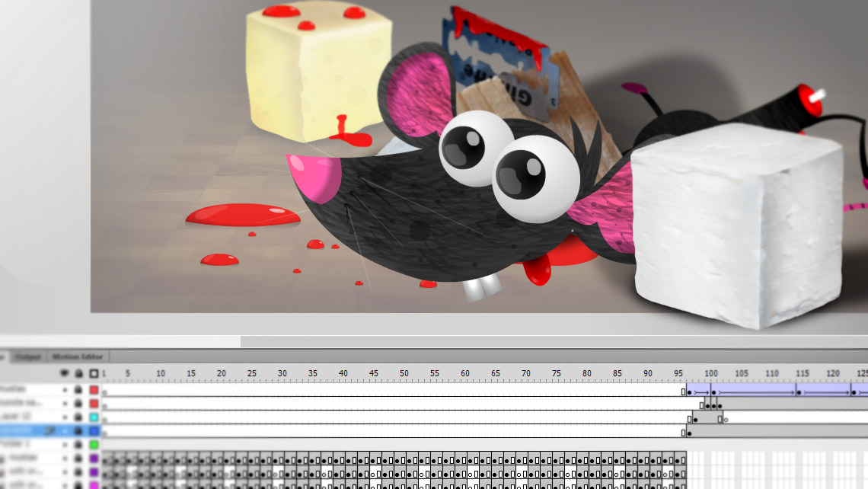Select the large red blood puddle
This screenshot has height=489, width=868.
coord(242,215)
